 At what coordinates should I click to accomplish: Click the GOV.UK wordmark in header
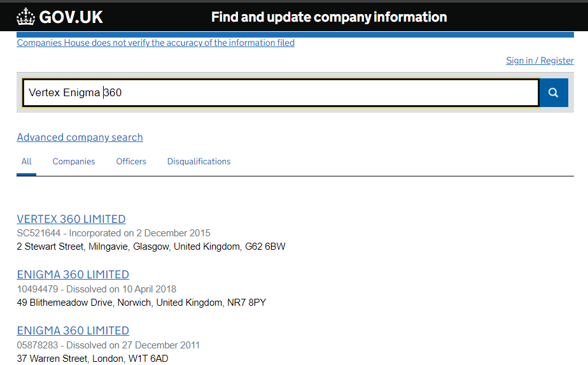(x=71, y=17)
